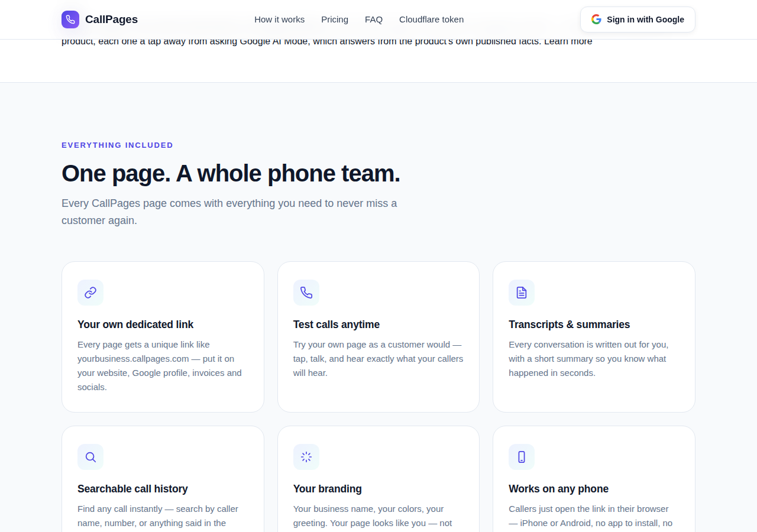Click the 'Callers just open the link' text
The height and width of the screenshot is (532, 757).
[590, 516]
